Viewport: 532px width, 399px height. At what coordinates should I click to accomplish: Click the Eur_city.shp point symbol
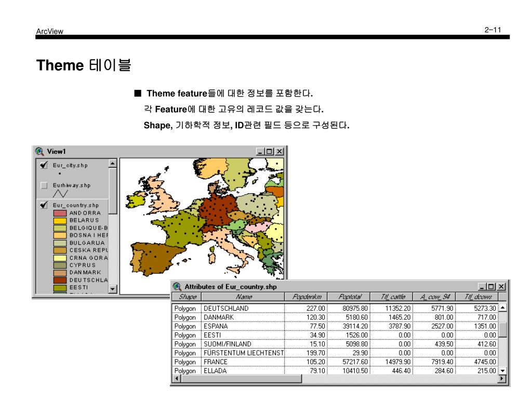59,174
